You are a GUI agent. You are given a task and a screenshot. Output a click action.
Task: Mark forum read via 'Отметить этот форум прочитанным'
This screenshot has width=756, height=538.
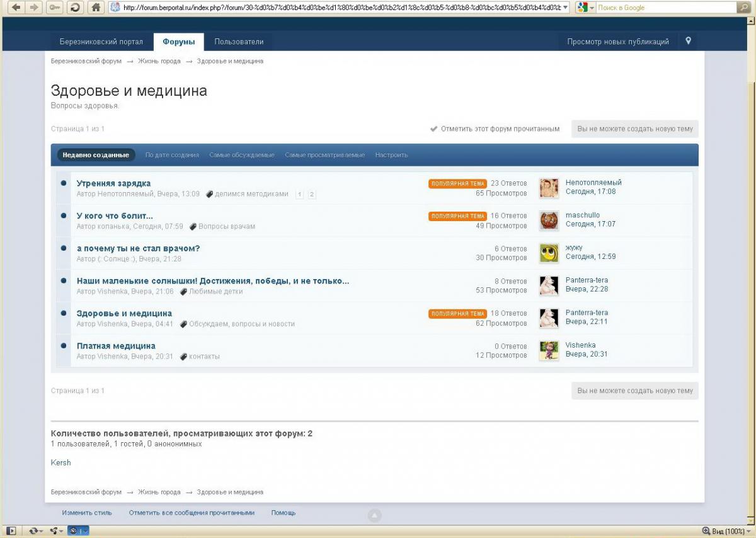[500, 129]
